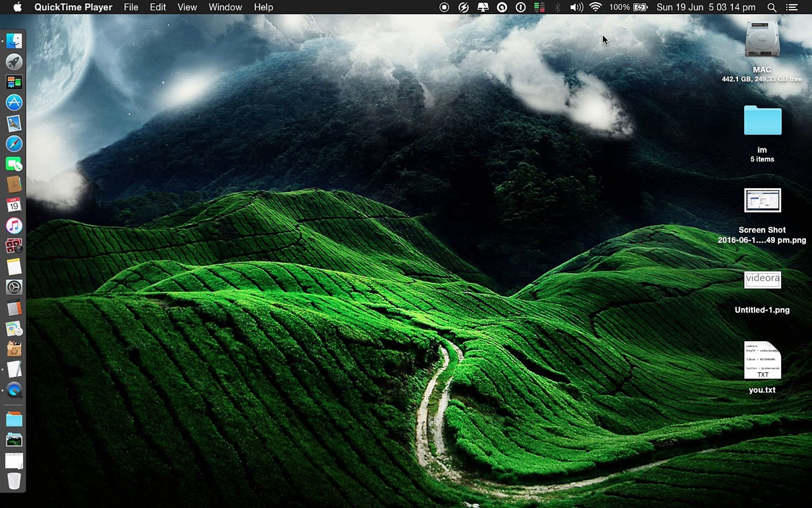Click the QuickTime Player dock icon
The height and width of the screenshot is (508, 812).
(x=14, y=390)
